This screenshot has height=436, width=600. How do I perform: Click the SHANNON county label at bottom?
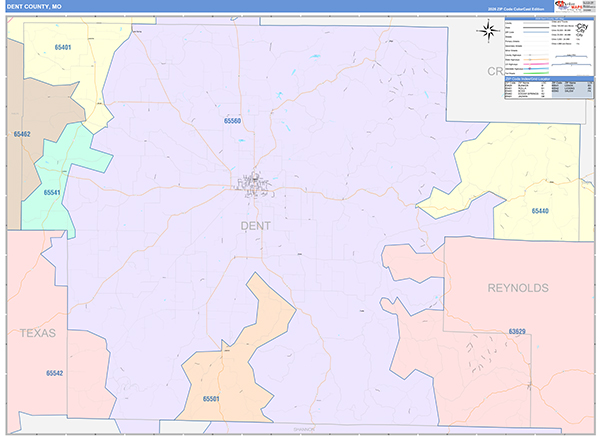(304, 429)
